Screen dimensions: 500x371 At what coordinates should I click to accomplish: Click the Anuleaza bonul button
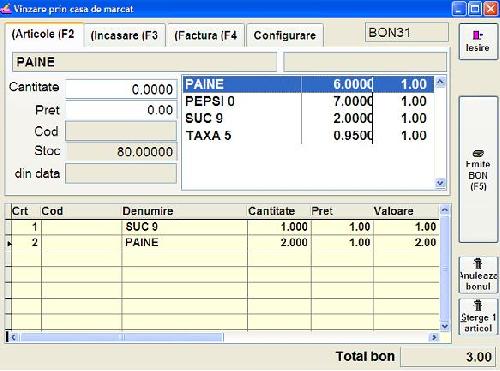(x=478, y=275)
